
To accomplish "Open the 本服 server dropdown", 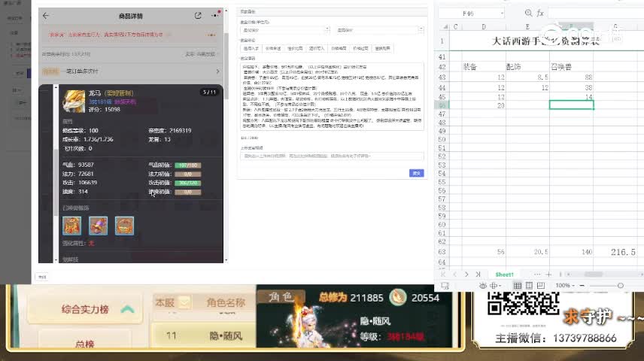I will 184,302.
